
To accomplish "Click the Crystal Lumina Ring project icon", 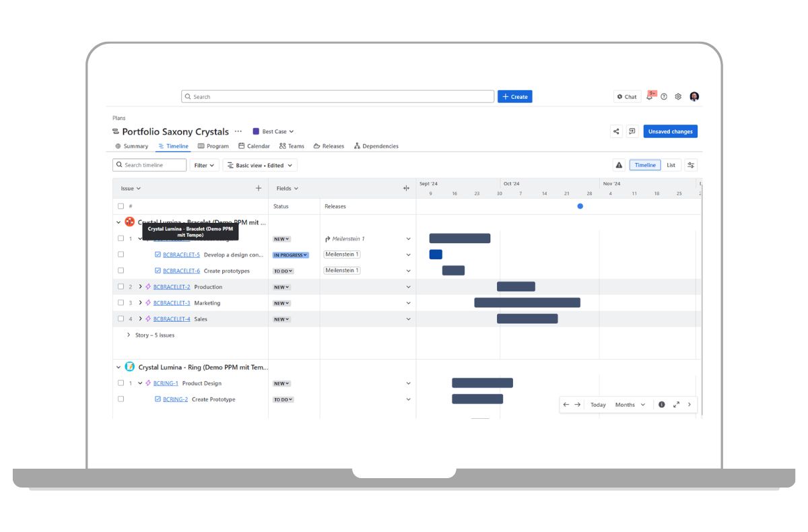I will [x=130, y=367].
